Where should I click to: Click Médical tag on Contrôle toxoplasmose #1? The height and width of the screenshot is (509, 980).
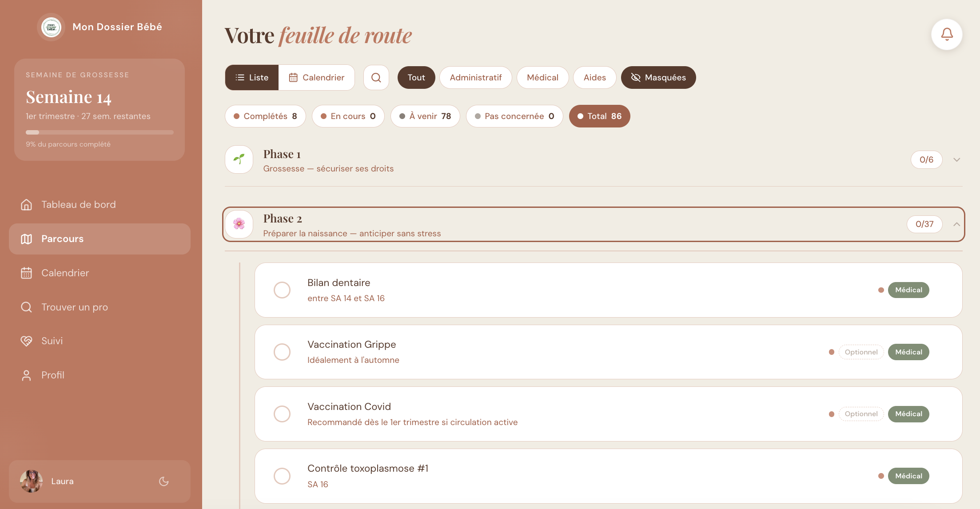coord(908,476)
